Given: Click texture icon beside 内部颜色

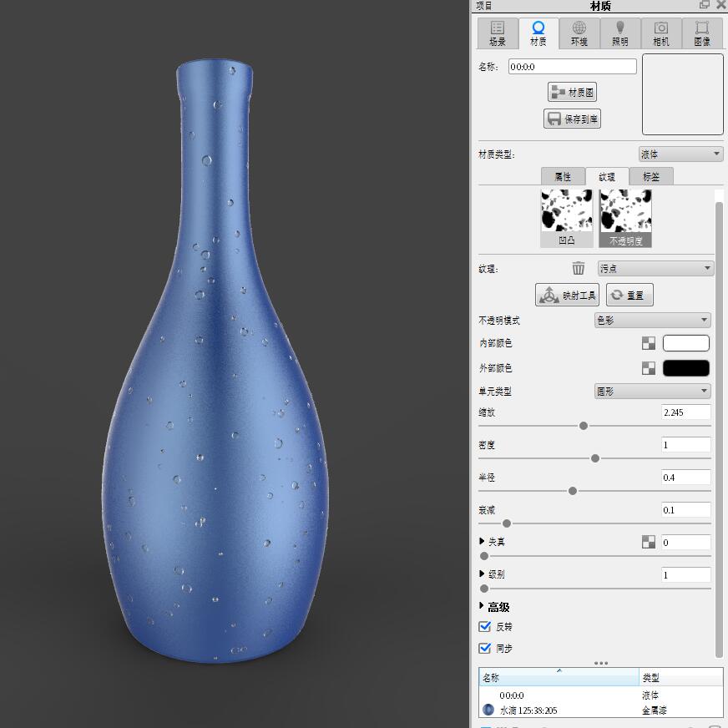Looking at the screenshot, I should [x=648, y=343].
